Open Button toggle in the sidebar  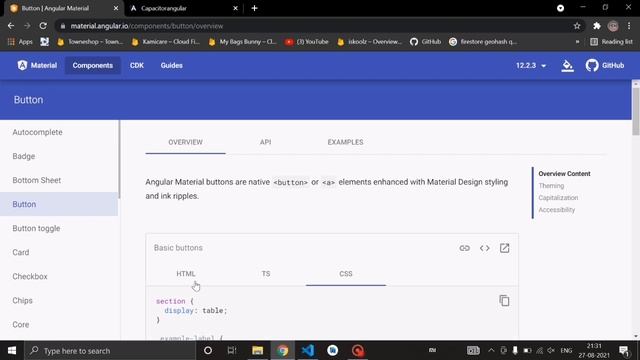59,229
